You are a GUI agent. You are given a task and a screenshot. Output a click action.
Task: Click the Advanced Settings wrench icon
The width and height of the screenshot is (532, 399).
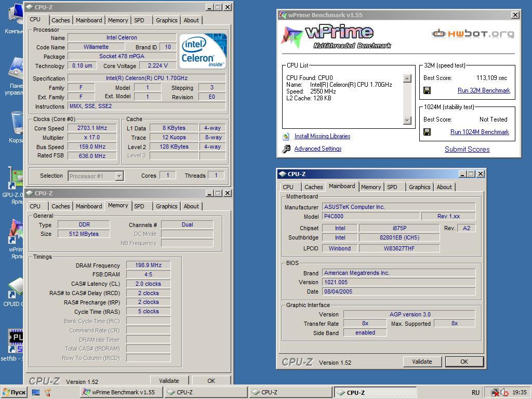click(x=286, y=149)
